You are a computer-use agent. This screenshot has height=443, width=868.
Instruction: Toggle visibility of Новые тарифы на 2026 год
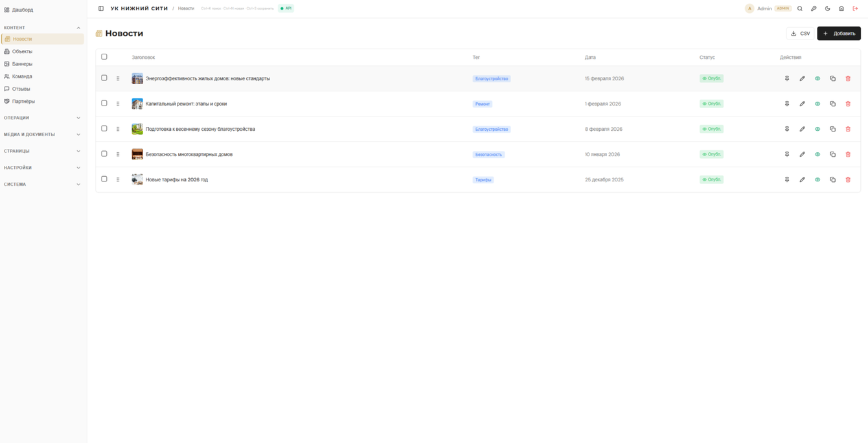(x=817, y=179)
